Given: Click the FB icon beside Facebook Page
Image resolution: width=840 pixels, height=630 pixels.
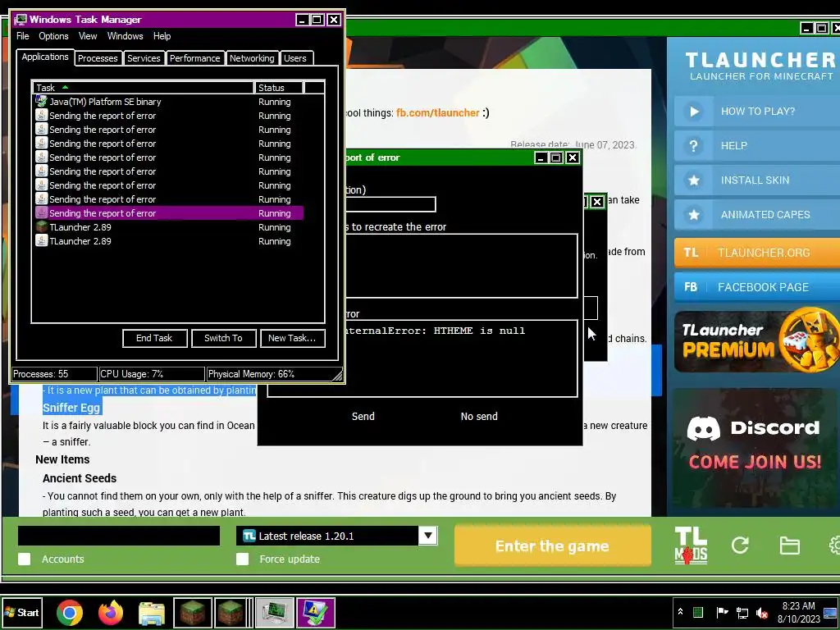Looking at the screenshot, I should click(691, 286).
